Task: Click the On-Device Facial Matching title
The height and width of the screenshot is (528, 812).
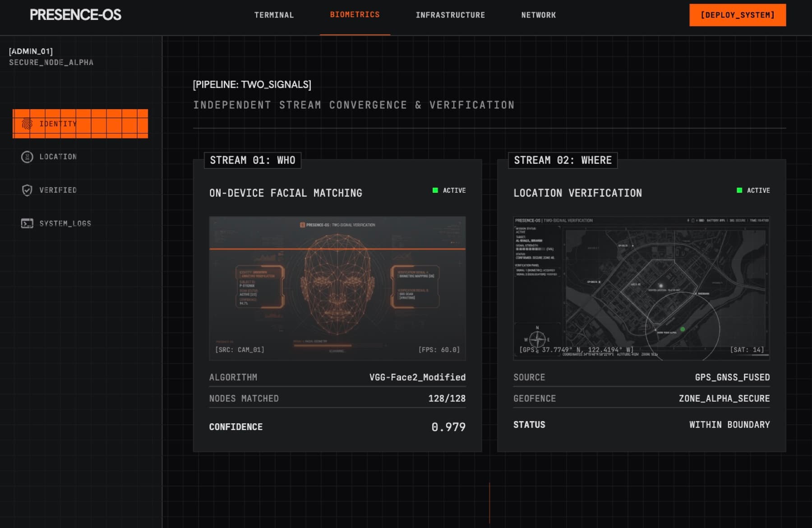Action: (286, 193)
